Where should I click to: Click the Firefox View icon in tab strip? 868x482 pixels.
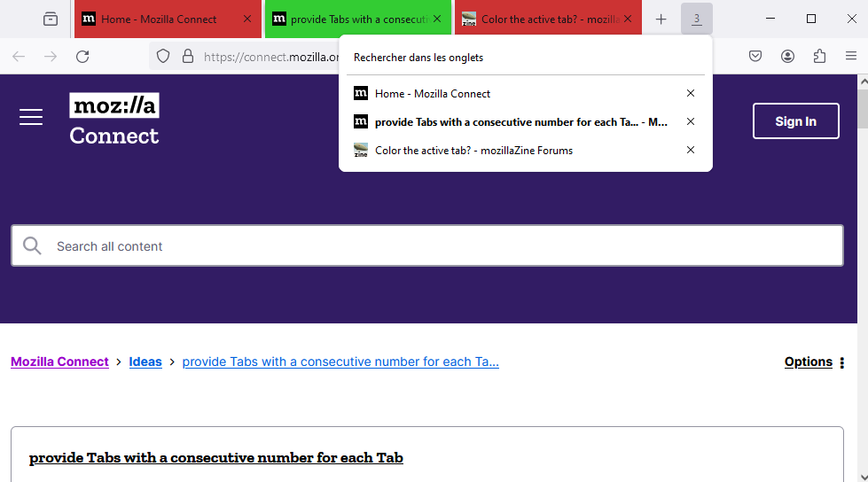[x=51, y=19]
